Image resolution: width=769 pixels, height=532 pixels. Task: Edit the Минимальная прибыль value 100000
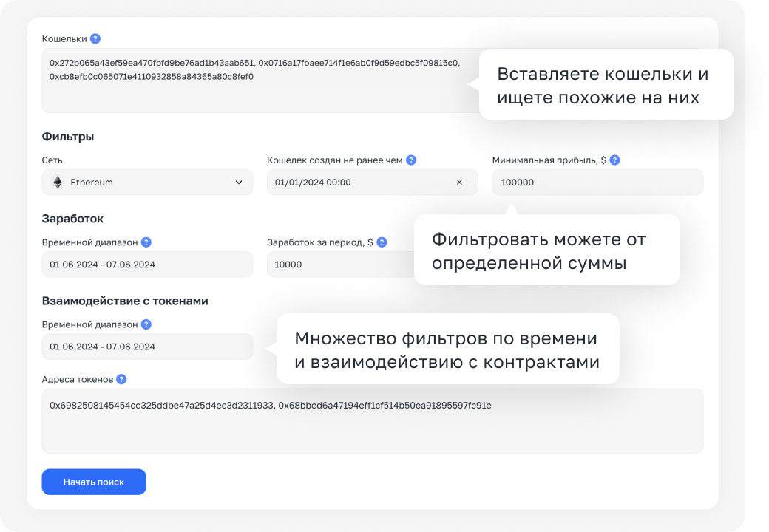[x=598, y=183]
